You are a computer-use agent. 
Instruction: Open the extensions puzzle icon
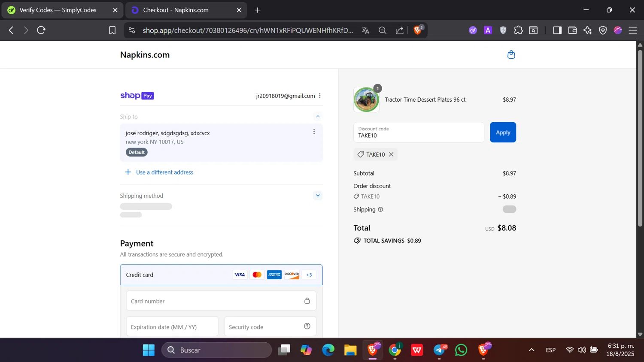(x=518, y=30)
